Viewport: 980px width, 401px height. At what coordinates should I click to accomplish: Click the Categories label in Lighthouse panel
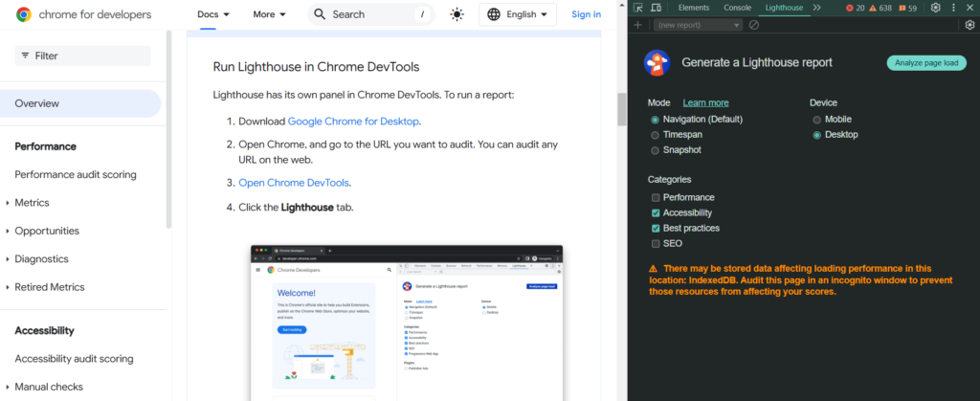click(x=669, y=179)
